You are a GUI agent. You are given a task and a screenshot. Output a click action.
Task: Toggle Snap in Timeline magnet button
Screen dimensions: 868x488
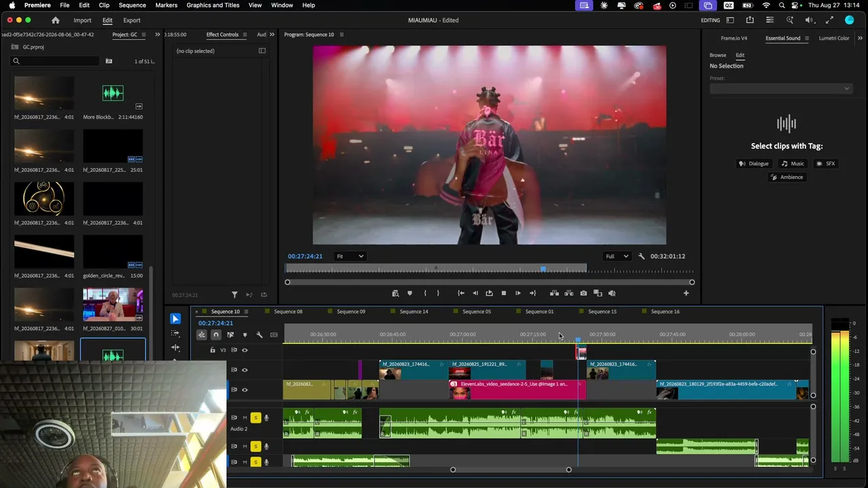point(216,335)
